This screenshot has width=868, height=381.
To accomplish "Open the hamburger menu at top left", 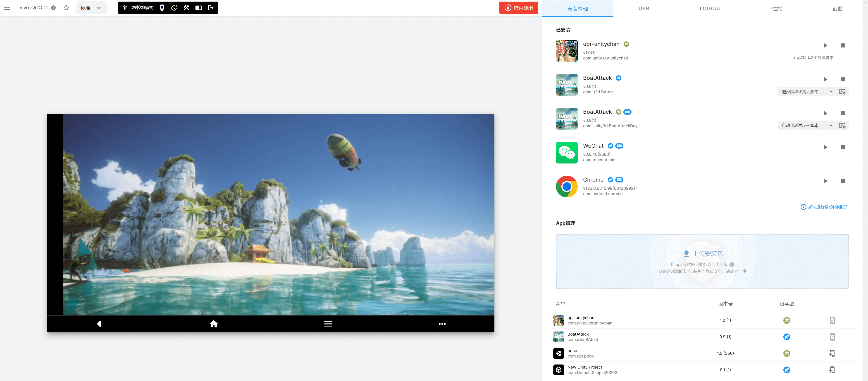I will click(x=7, y=8).
